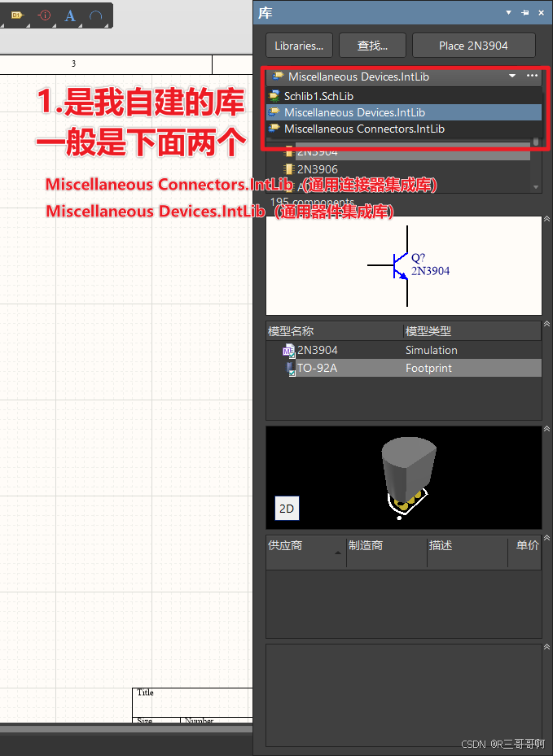Pin the 库 panel with pushpin icon
The image size is (553, 756).
pyautogui.click(x=525, y=12)
